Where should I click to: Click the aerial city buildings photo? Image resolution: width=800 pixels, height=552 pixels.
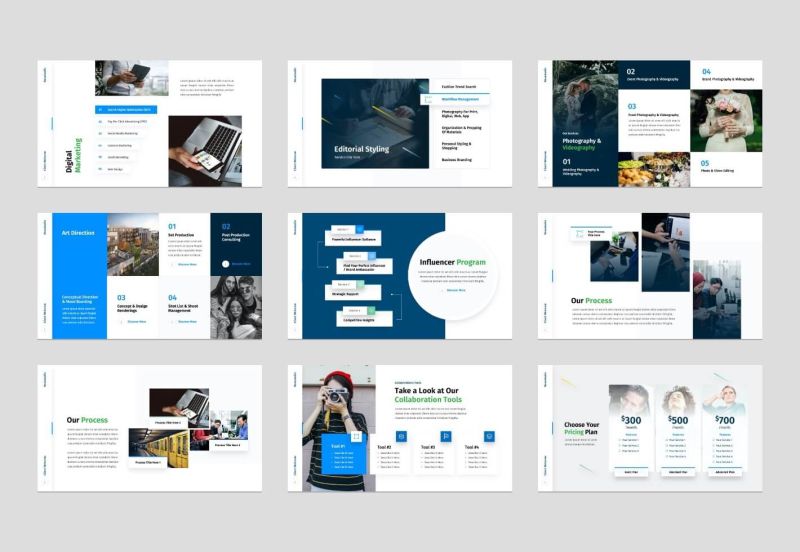coord(133,244)
